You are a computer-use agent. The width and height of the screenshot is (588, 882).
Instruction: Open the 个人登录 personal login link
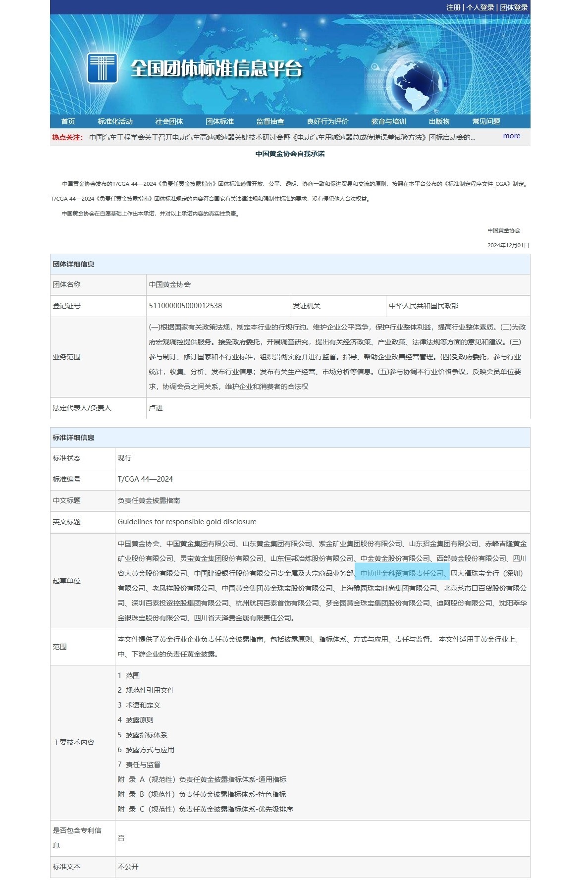click(480, 7)
